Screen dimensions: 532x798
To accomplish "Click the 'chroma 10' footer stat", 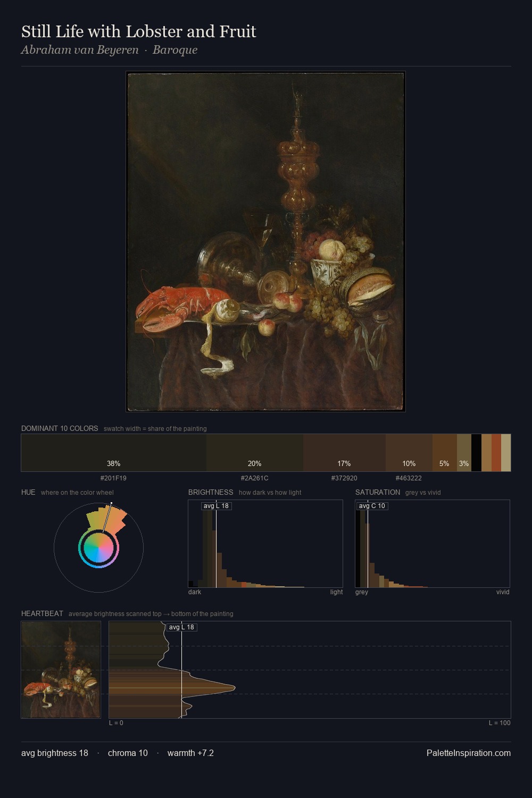I will coord(128,753).
